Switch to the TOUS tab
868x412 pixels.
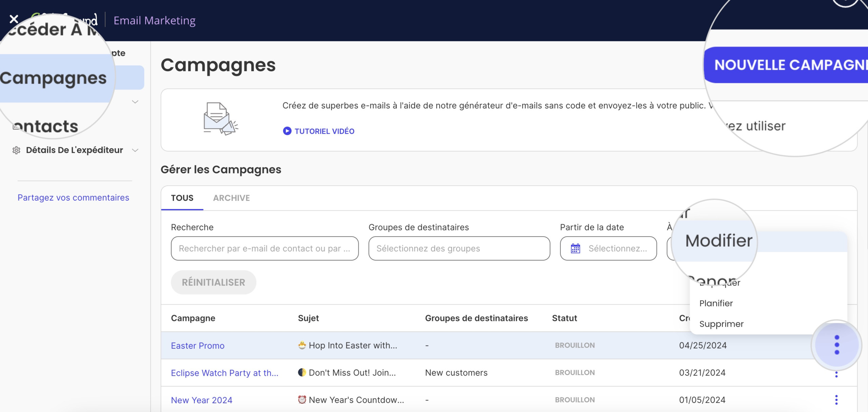182,198
